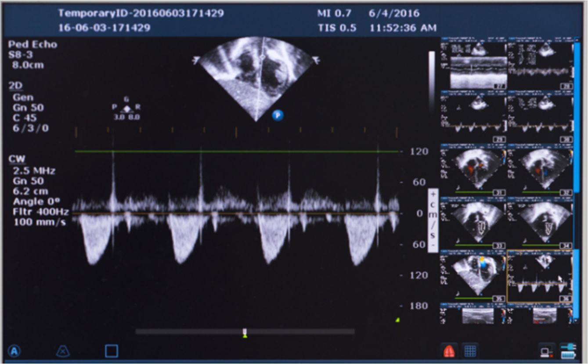Click the diamond gain marker between P and R
The image size is (588, 364).
[126, 108]
